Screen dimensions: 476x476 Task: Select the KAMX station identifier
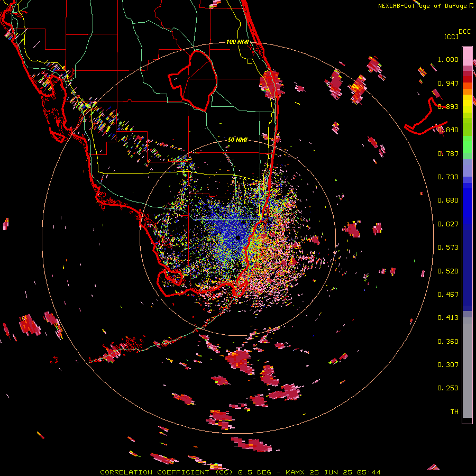pos(296,472)
